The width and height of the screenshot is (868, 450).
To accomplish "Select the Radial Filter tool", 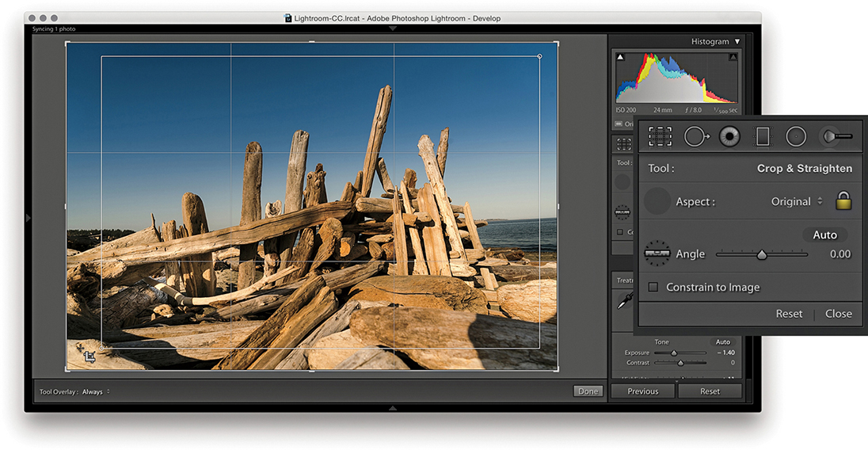I will (796, 136).
